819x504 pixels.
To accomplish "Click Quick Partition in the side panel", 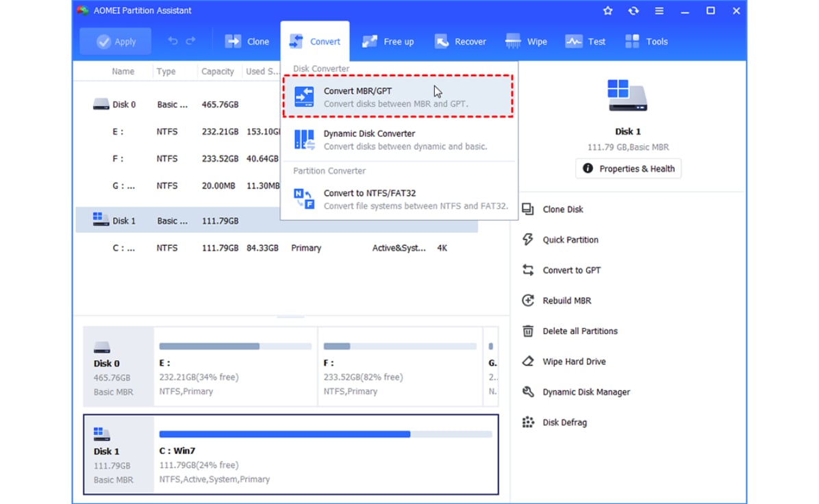I will coord(570,240).
